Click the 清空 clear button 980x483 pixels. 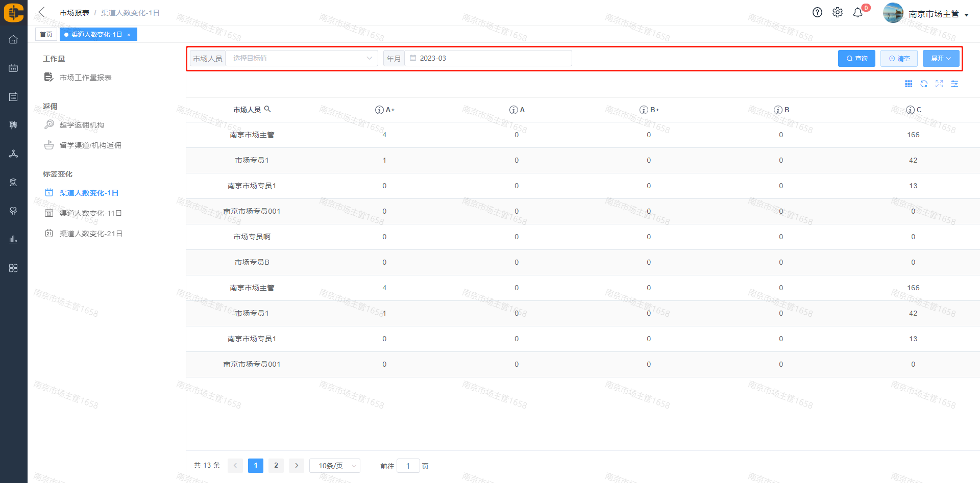pos(899,59)
